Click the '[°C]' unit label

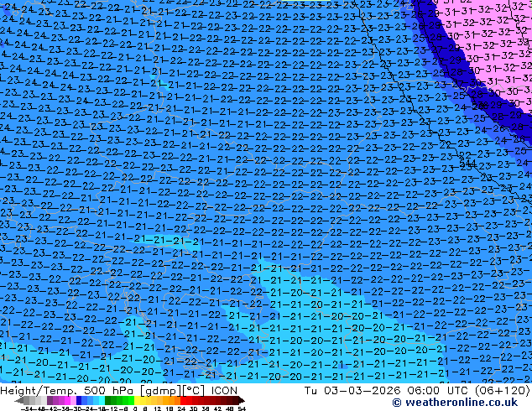click(194, 391)
